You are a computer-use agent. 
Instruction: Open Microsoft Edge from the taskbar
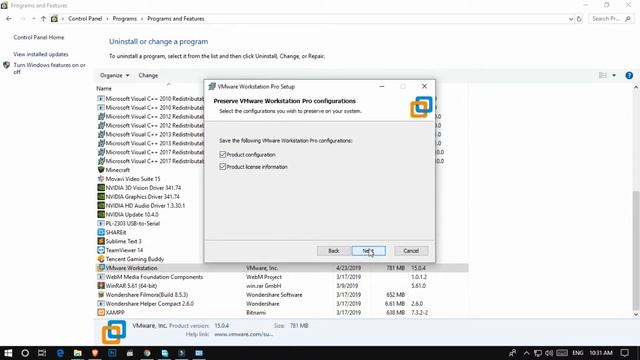(x=60, y=353)
